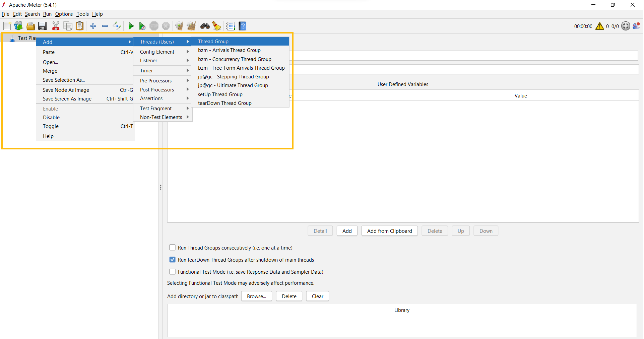Click the warning triangle log icon
This screenshot has height=339, width=644.
pos(600,26)
